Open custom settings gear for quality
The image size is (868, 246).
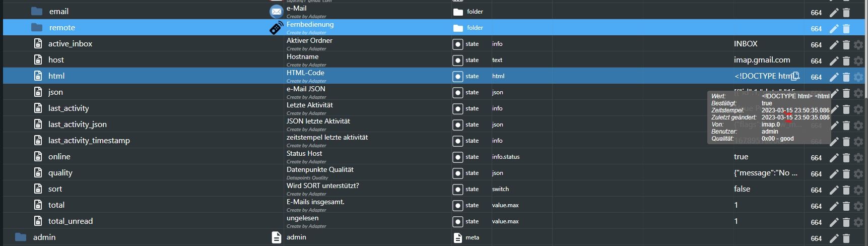pyautogui.click(x=858, y=174)
